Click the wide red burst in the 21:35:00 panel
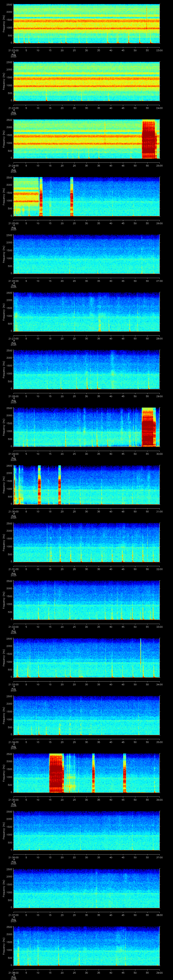This screenshot has width=173, height=980. (56, 773)
